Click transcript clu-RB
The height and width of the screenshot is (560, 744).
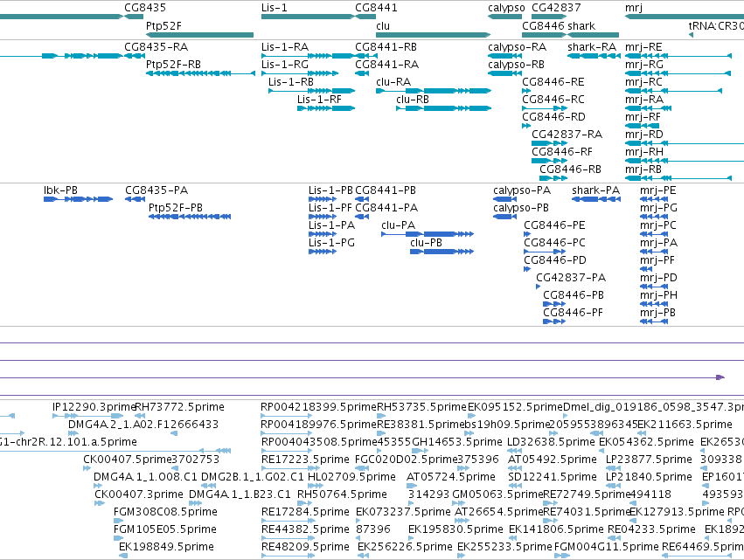click(443, 108)
